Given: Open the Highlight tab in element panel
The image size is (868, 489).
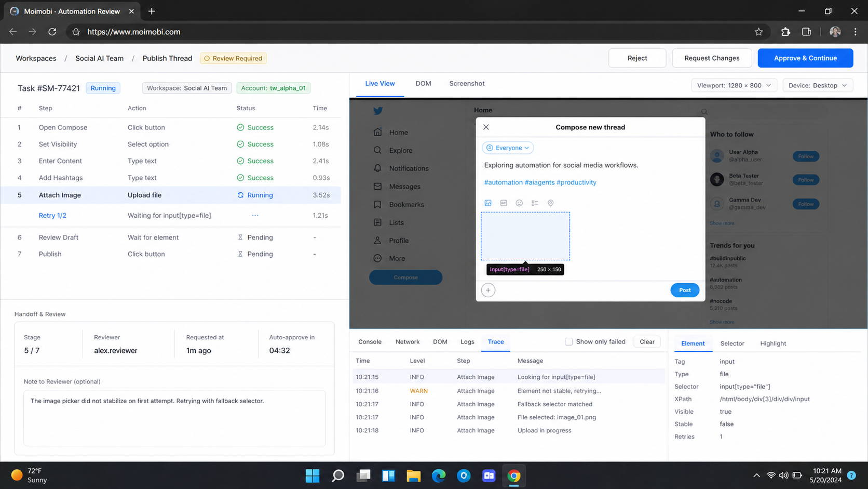Looking at the screenshot, I should 773,343.
